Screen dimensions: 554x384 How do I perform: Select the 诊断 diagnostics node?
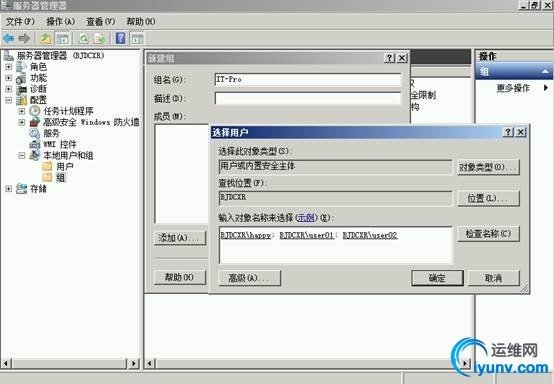[x=38, y=89]
